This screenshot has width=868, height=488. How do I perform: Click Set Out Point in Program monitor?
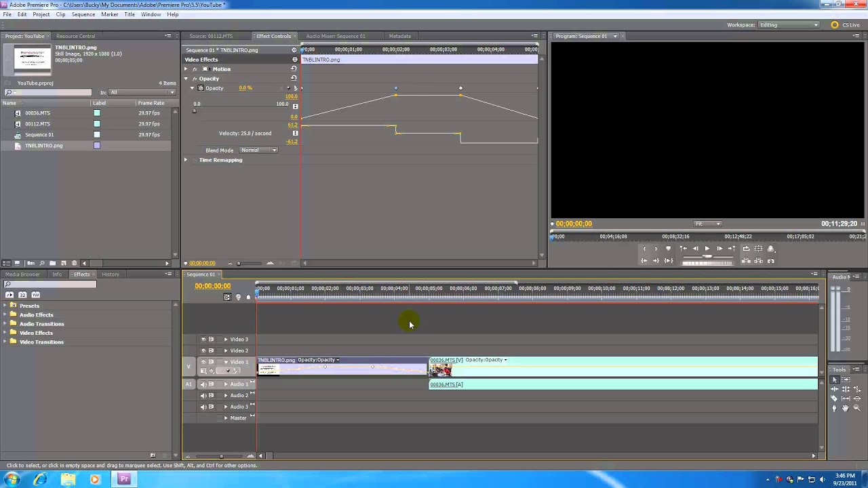(x=656, y=249)
